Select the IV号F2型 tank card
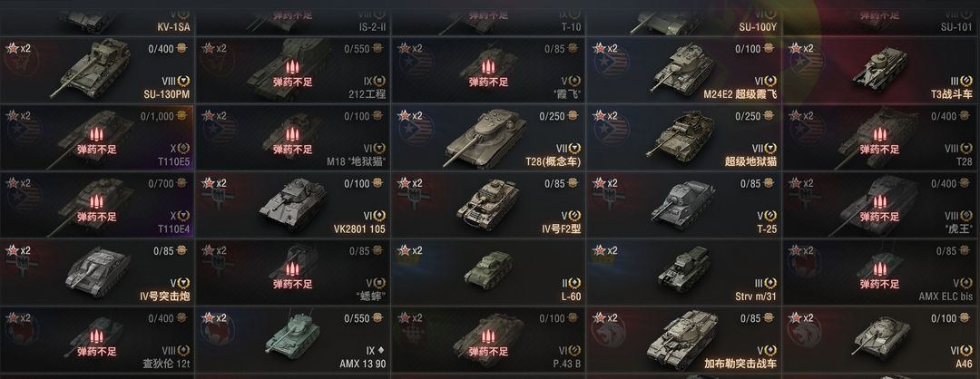This screenshot has height=379, width=980. click(x=489, y=205)
